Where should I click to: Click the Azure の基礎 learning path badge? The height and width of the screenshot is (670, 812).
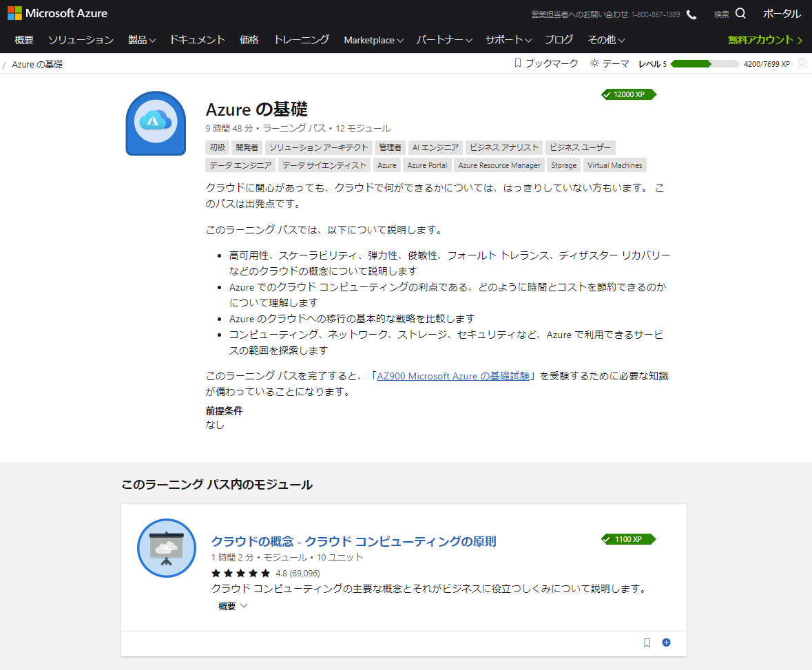(x=156, y=123)
